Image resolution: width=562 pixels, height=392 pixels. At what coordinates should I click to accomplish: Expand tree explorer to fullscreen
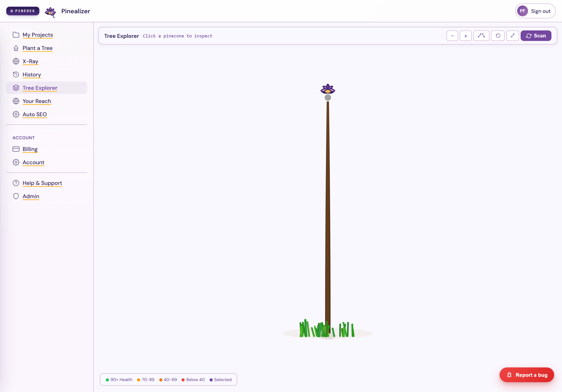(x=513, y=36)
